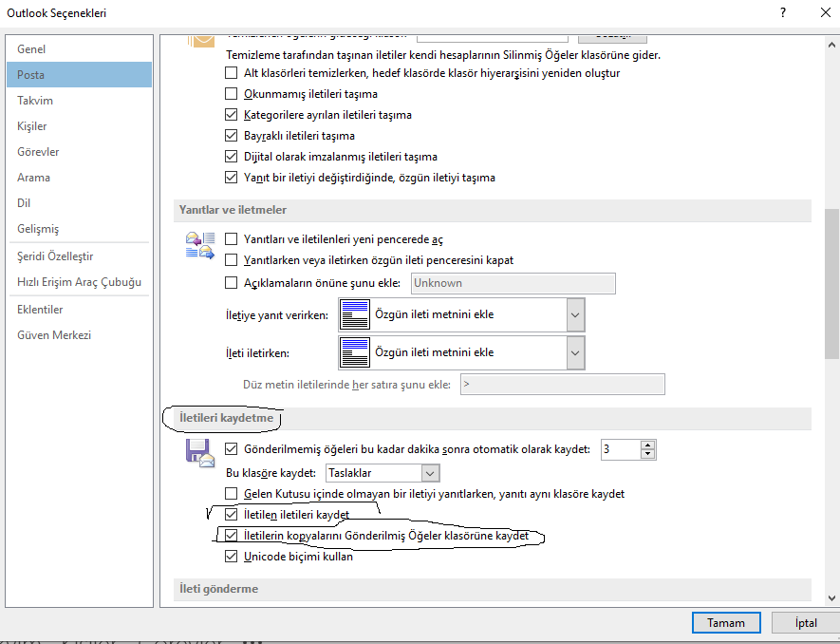Click the vertical scrollbar thumb

tap(831, 284)
